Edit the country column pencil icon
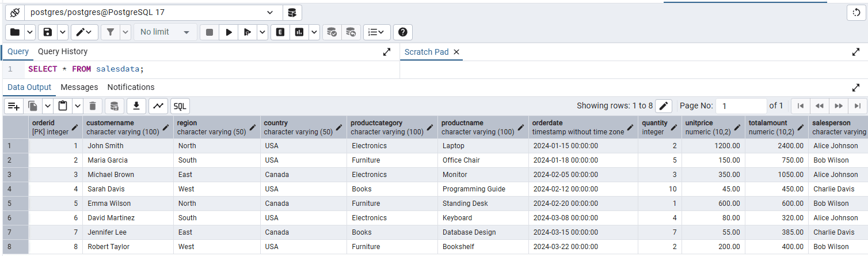Image resolution: width=868 pixels, height=256 pixels. pyautogui.click(x=340, y=127)
